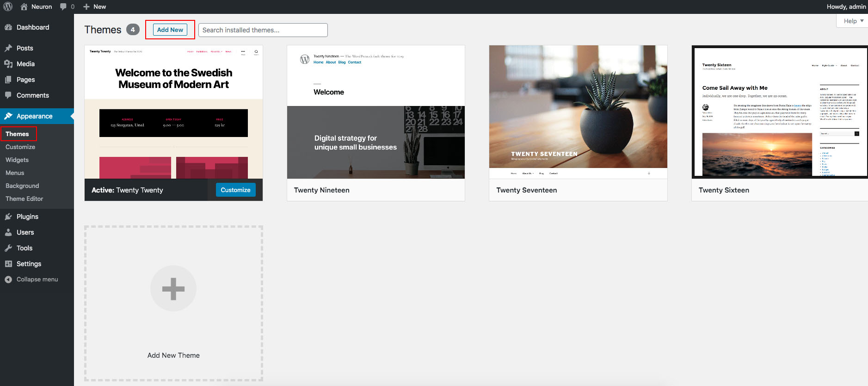The width and height of the screenshot is (868, 386).
Task: Click the blue Customize button for Twenty Twenty
Action: (235, 190)
